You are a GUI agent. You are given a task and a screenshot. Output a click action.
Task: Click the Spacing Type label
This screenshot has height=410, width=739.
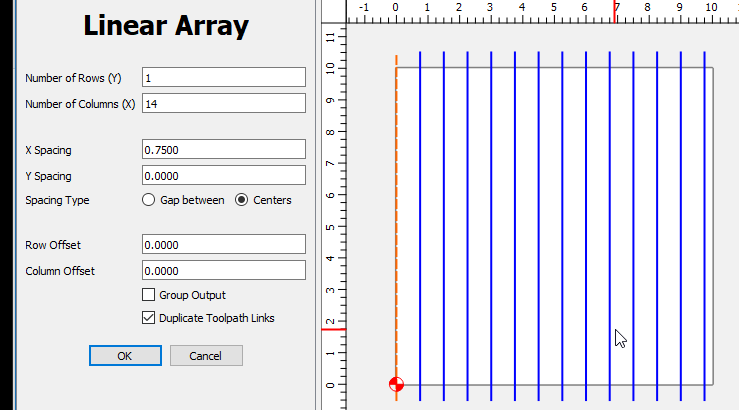(57, 200)
